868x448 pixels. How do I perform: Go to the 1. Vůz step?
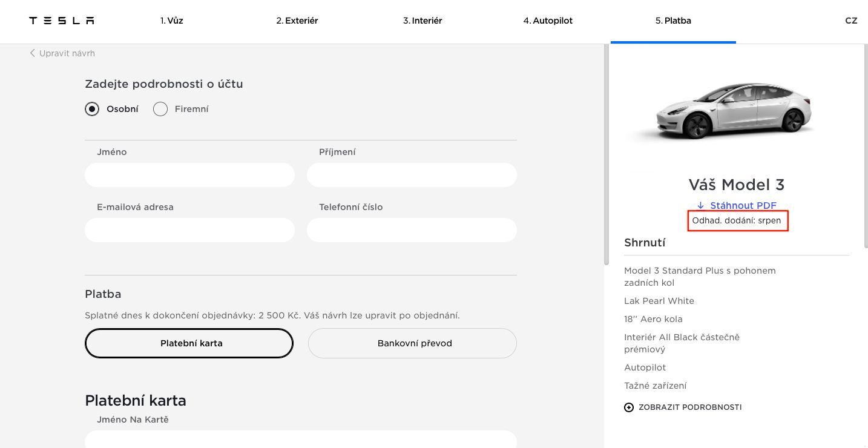[x=172, y=21]
